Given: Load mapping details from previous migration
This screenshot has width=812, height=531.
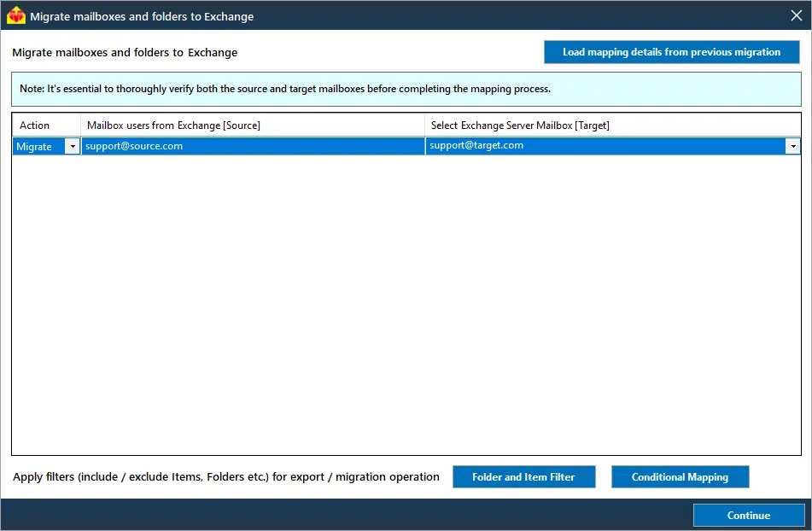Looking at the screenshot, I should pyautogui.click(x=671, y=52).
